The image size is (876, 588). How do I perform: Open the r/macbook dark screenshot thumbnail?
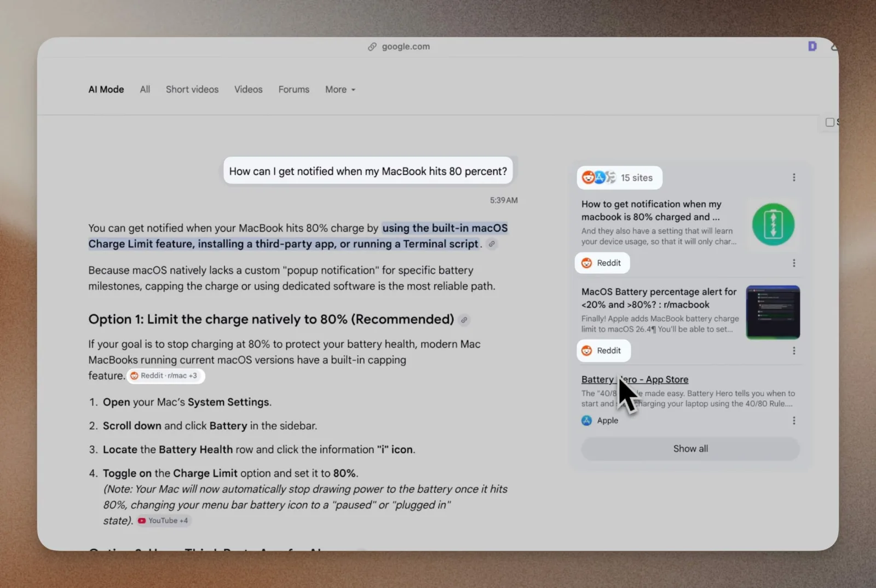tap(773, 312)
